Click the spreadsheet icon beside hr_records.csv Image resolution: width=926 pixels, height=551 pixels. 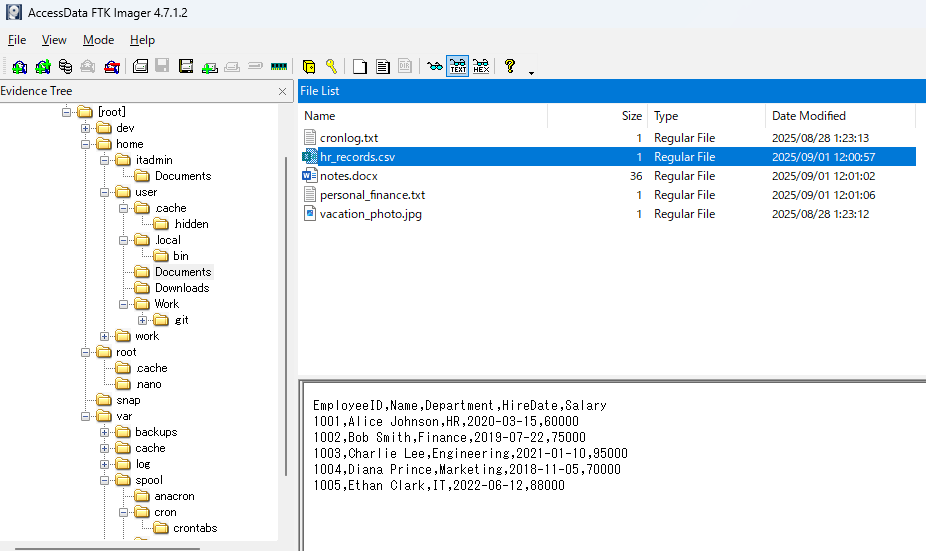[x=309, y=157]
